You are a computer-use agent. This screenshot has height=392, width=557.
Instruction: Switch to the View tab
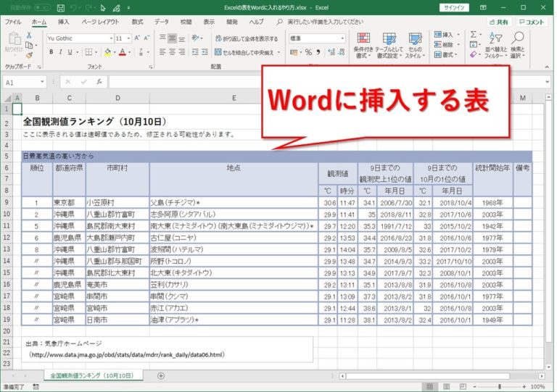pyautogui.click(x=209, y=22)
